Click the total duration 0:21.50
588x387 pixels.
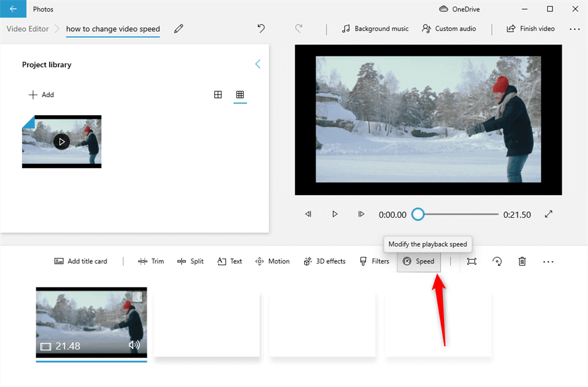click(x=517, y=215)
